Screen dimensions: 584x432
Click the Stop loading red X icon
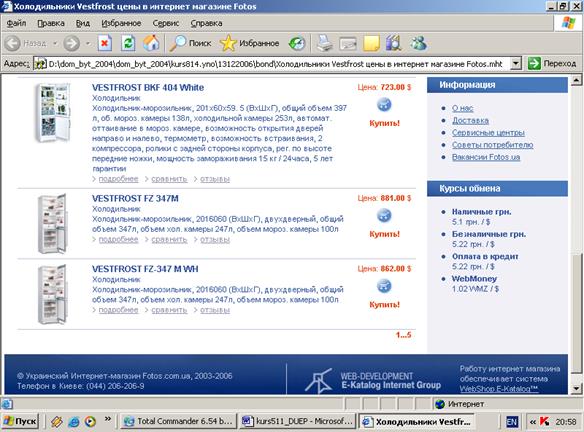click(x=105, y=43)
